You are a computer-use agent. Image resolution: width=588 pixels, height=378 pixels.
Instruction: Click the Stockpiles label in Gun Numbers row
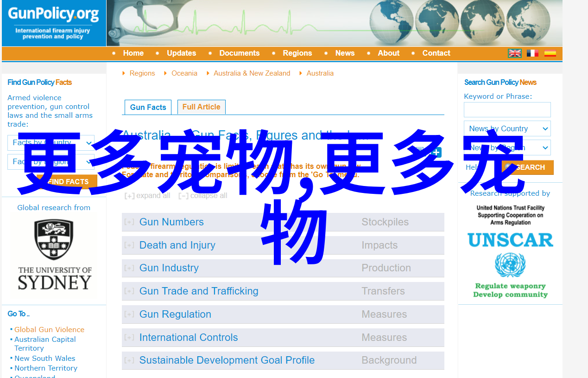(385, 222)
